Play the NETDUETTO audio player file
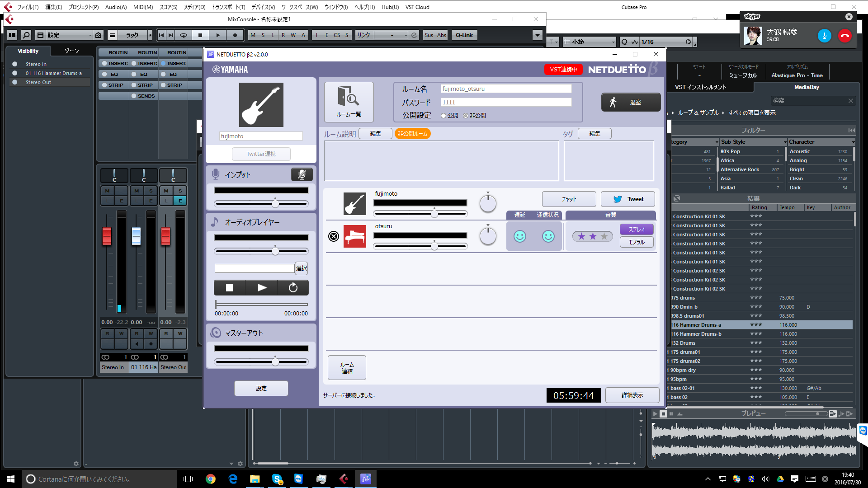Viewport: 868px width, 488px height. point(262,288)
